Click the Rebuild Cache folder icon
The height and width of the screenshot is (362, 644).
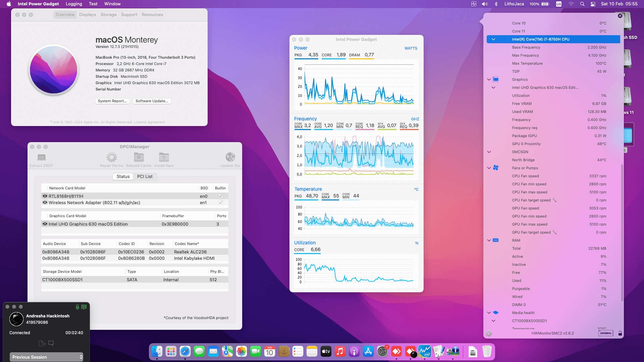point(139,157)
